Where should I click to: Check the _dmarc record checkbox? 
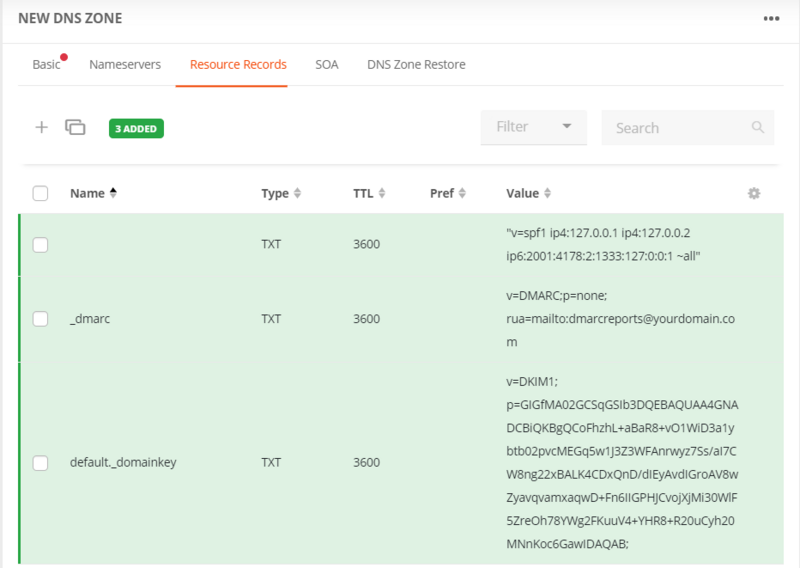40,319
